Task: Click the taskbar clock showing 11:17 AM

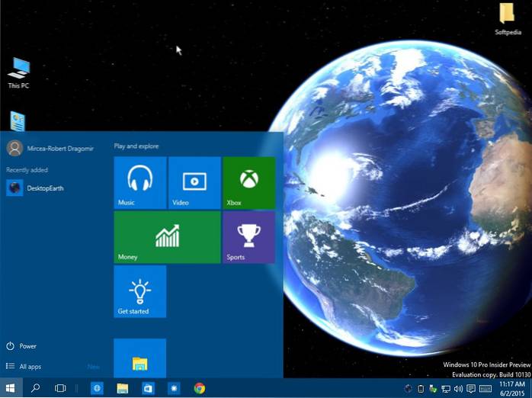Action: coord(511,388)
